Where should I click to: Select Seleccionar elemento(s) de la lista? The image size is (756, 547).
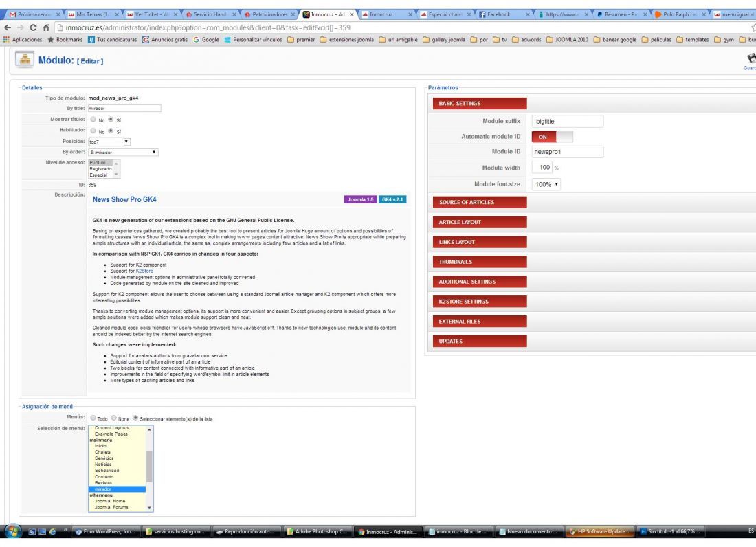[x=135, y=418]
